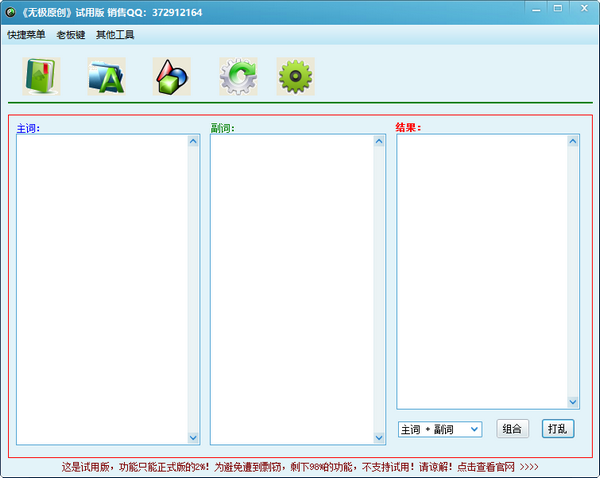Expand the 主词 + 副词 combination dropdown
The width and height of the screenshot is (600, 478).
point(474,429)
